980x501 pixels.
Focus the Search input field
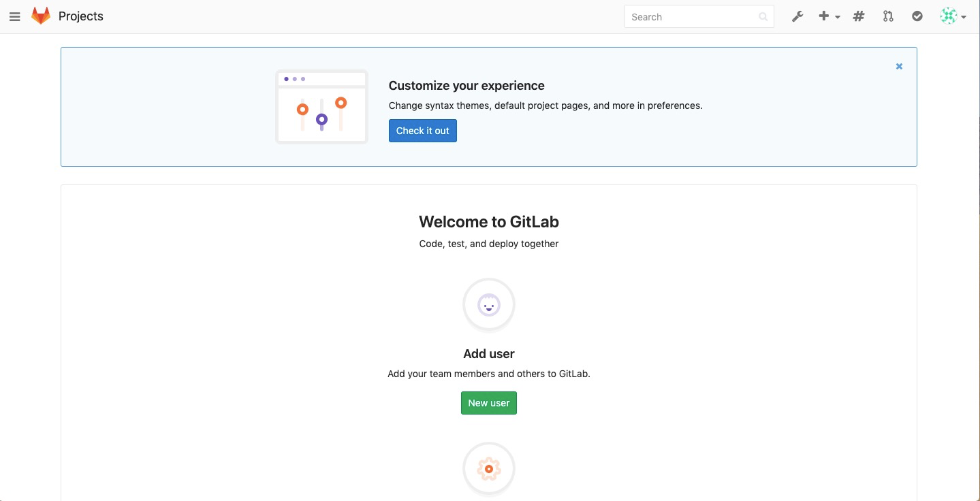pos(699,17)
